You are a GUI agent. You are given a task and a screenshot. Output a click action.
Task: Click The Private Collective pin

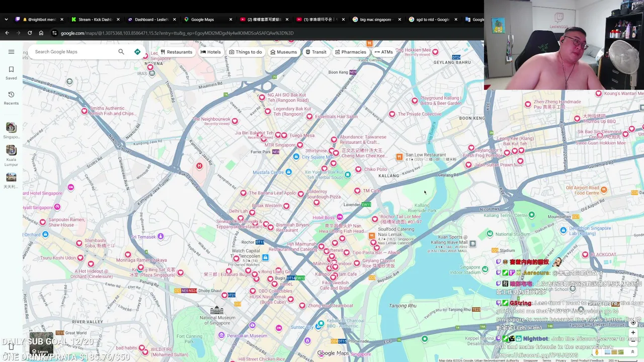[392, 114]
